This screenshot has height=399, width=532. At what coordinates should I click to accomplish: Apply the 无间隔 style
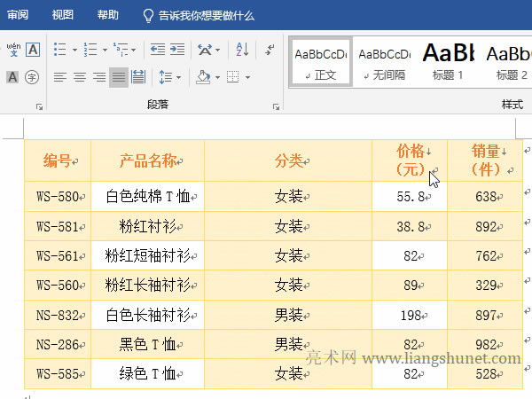pyautogui.click(x=385, y=60)
